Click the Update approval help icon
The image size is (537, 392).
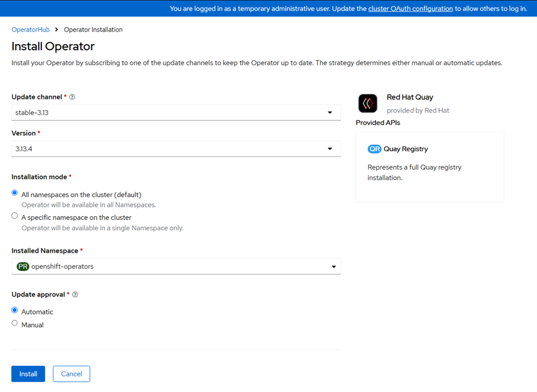(75, 295)
